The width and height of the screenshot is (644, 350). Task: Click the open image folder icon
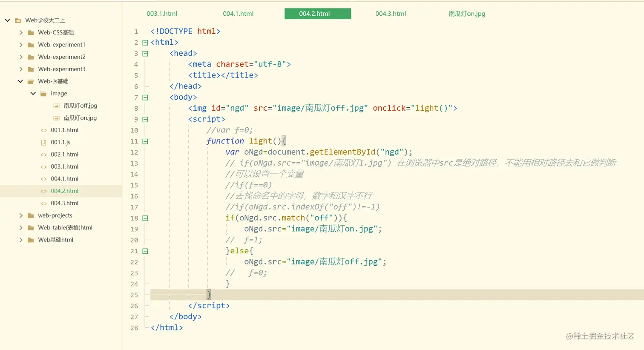coord(43,94)
